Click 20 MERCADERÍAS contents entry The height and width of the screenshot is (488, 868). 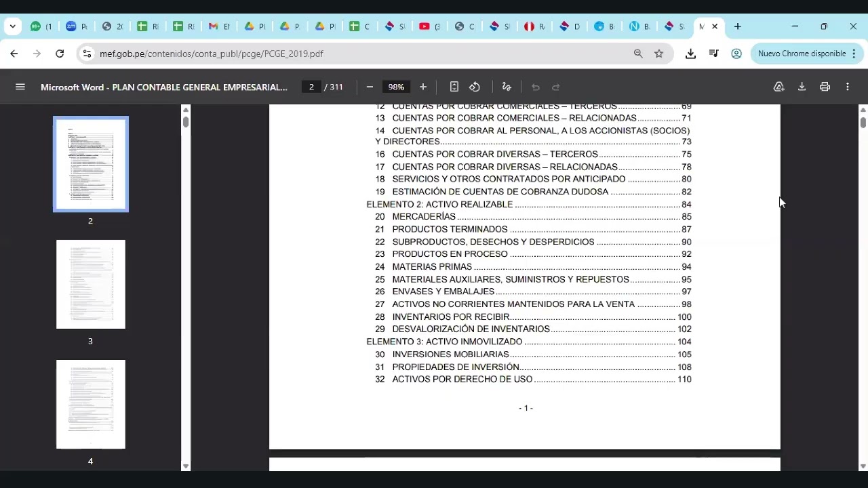[533, 217]
